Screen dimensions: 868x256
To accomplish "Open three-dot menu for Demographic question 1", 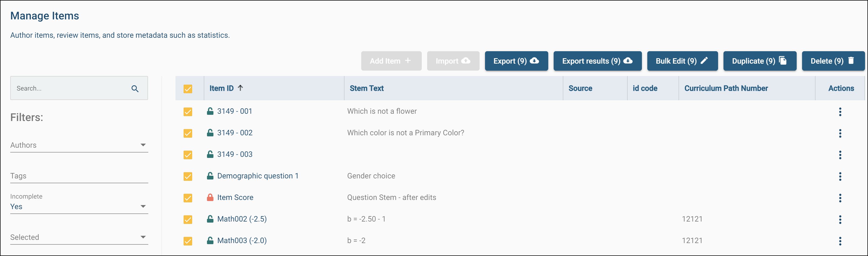I will pyautogui.click(x=840, y=177).
